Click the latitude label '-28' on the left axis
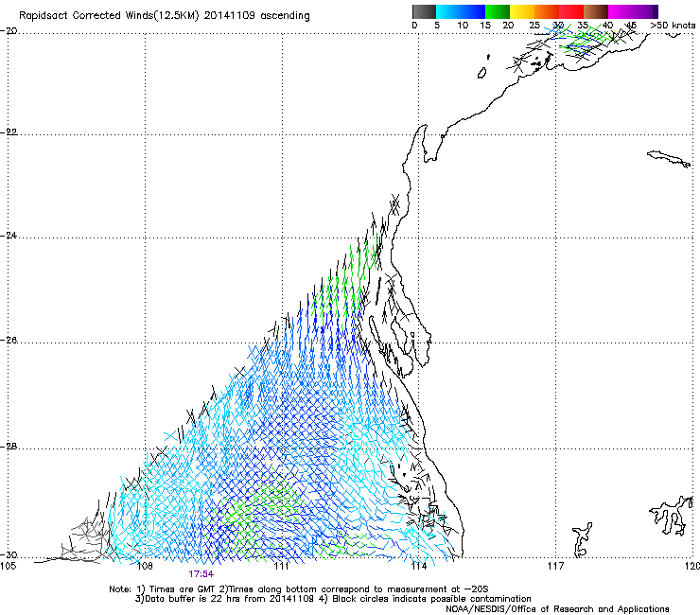 (9, 447)
